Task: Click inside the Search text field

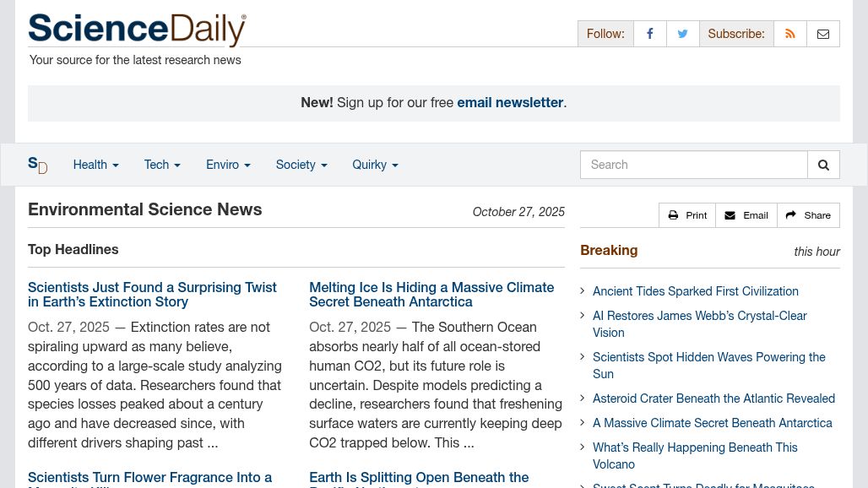Action: pyautogui.click(x=693, y=165)
